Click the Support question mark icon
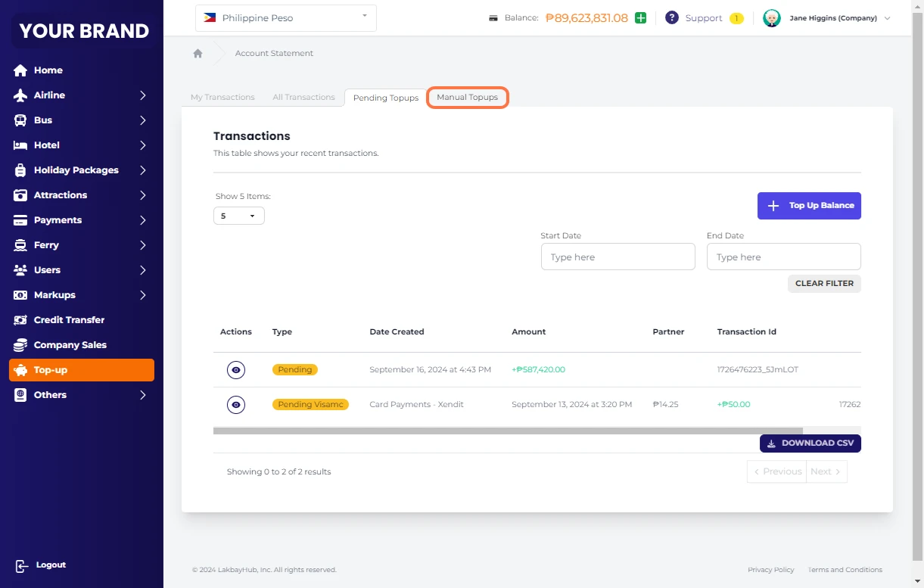This screenshot has height=588, width=924. tap(671, 18)
